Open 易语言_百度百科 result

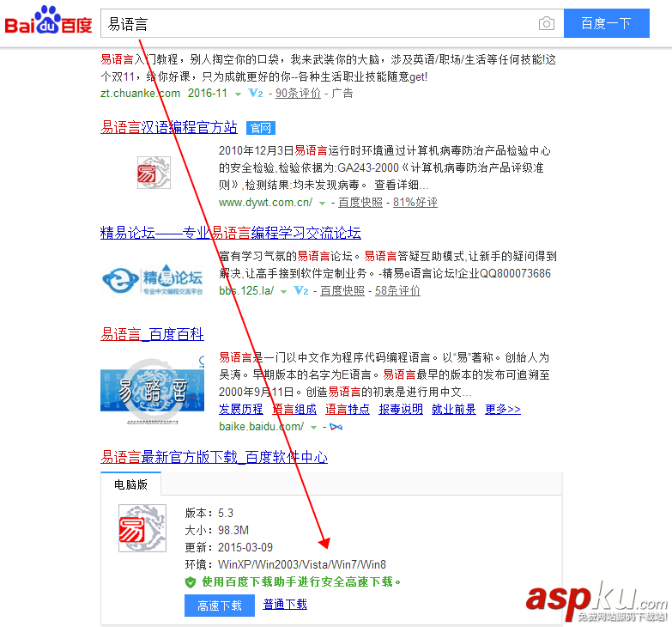[152, 334]
